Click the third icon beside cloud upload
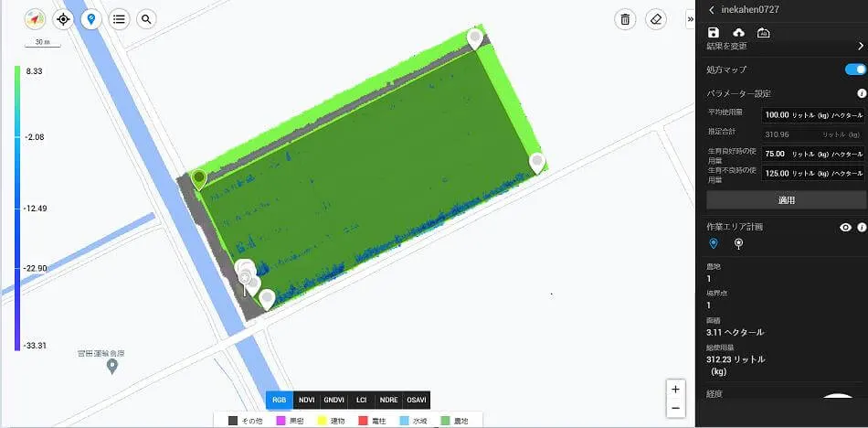The width and height of the screenshot is (868, 428). [763, 33]
